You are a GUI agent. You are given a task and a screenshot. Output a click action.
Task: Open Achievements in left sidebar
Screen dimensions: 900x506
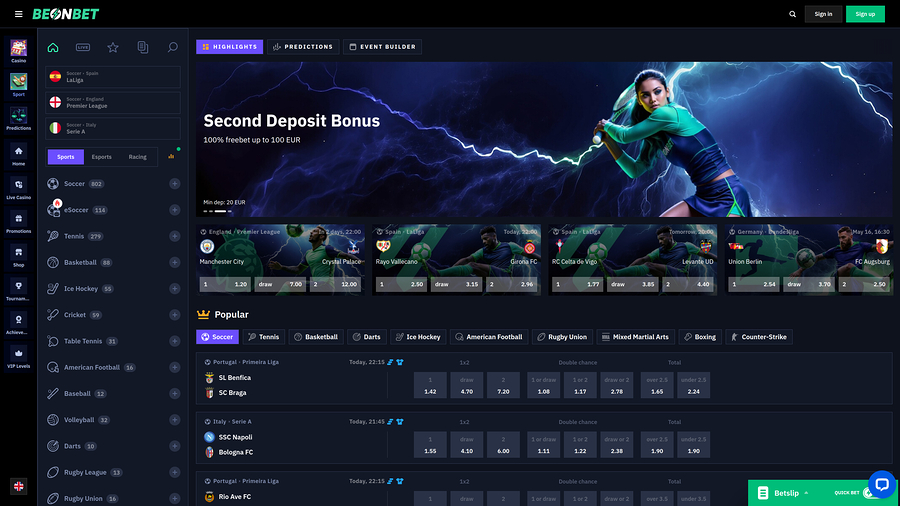click(18, 324)
